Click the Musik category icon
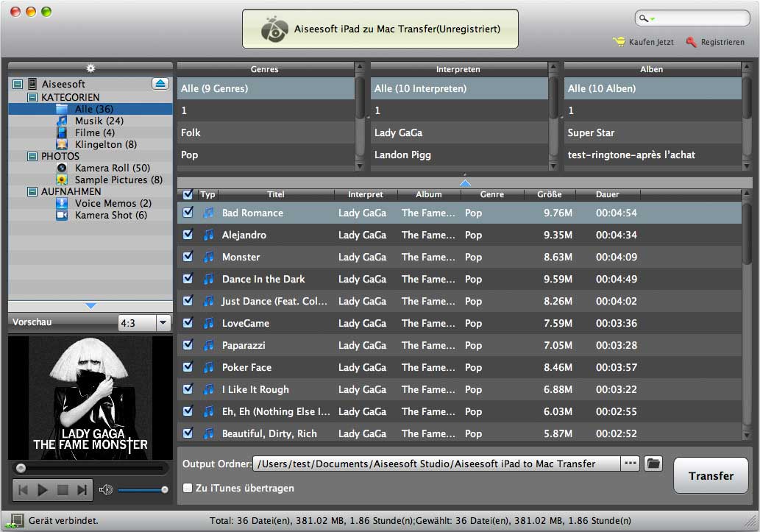This screenshot has width=760, height=532. click(62, 120)
